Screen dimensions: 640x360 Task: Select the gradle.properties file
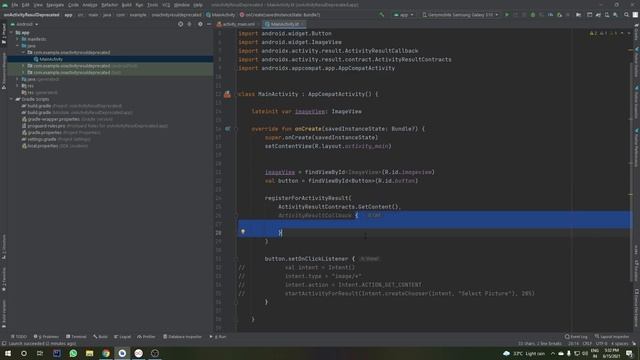click(44, 133)
